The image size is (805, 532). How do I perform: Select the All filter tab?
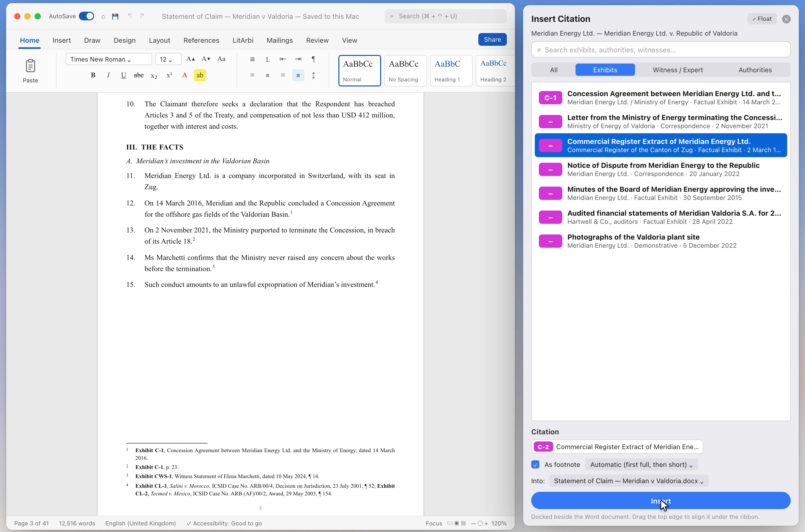point(554,70)
